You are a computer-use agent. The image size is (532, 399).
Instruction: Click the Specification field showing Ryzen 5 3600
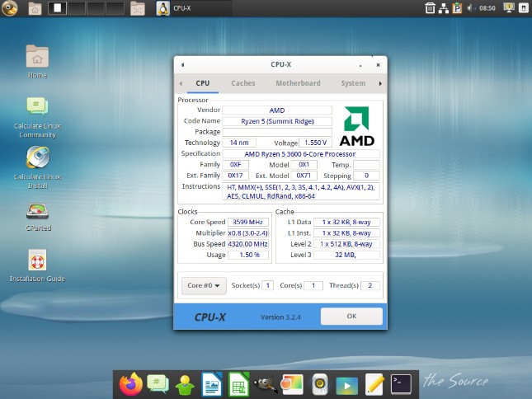(301, 153)
